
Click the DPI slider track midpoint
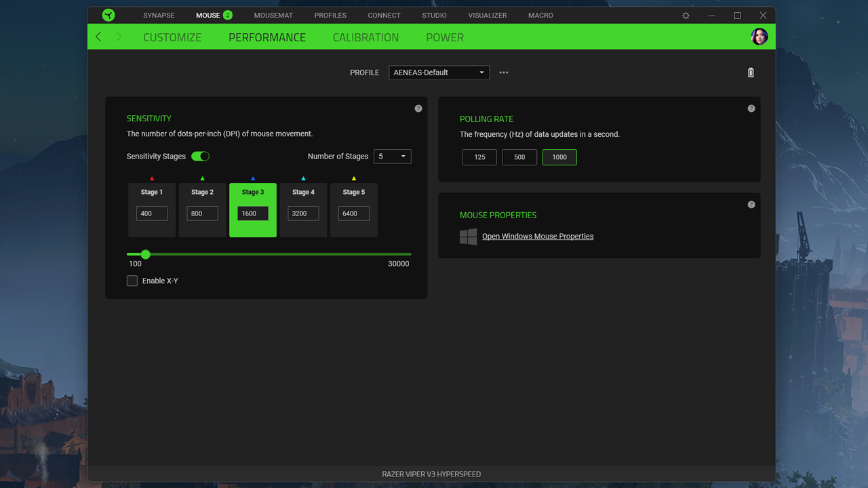[x=269, y=254]
